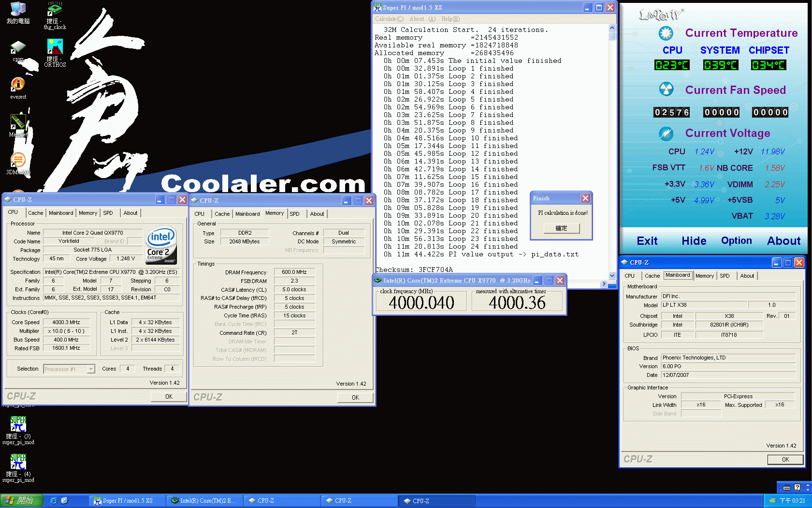
Task: Click Super PI title bar icon
Action: [x=377, y=7]
